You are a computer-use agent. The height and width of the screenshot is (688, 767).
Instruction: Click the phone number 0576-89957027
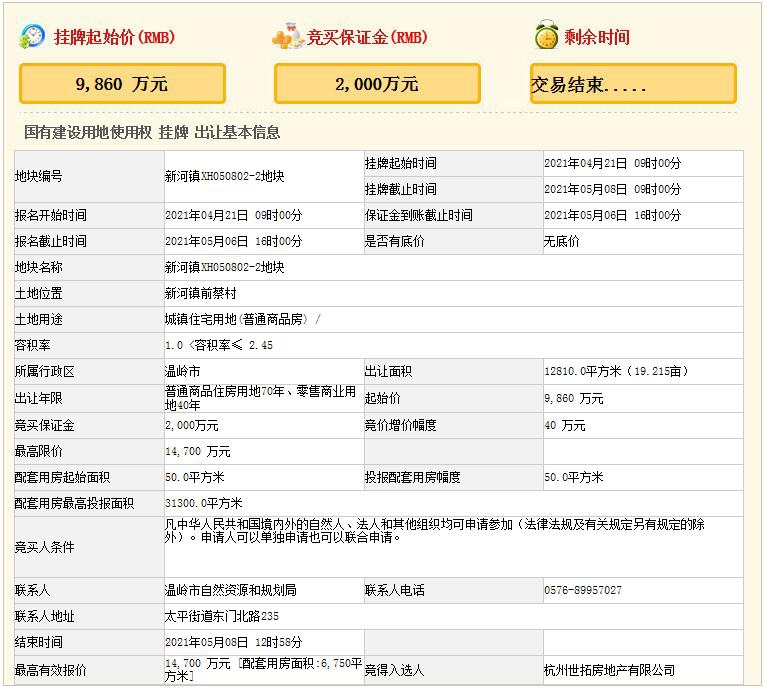click(583, 591)
